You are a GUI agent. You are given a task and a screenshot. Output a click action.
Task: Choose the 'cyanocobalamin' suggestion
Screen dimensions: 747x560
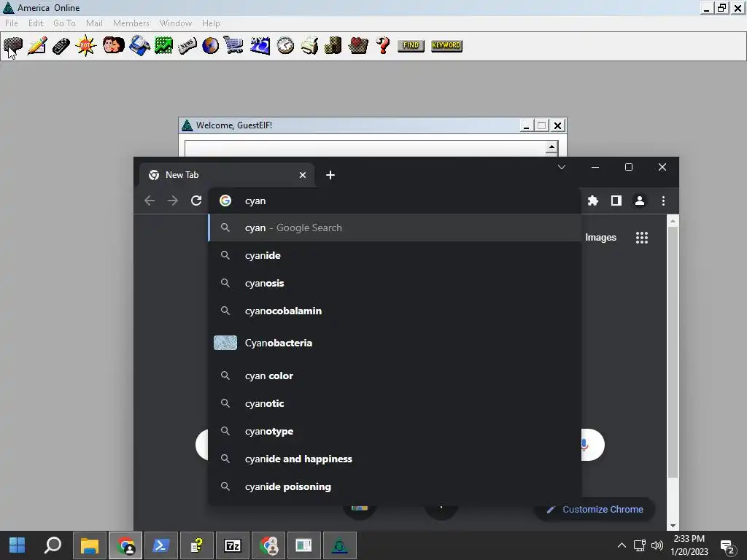(x=395, y=311)
